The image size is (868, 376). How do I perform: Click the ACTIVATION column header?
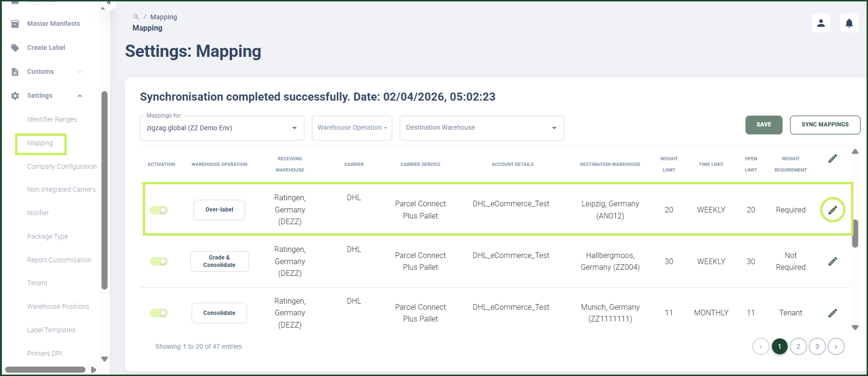coord(161,164)
